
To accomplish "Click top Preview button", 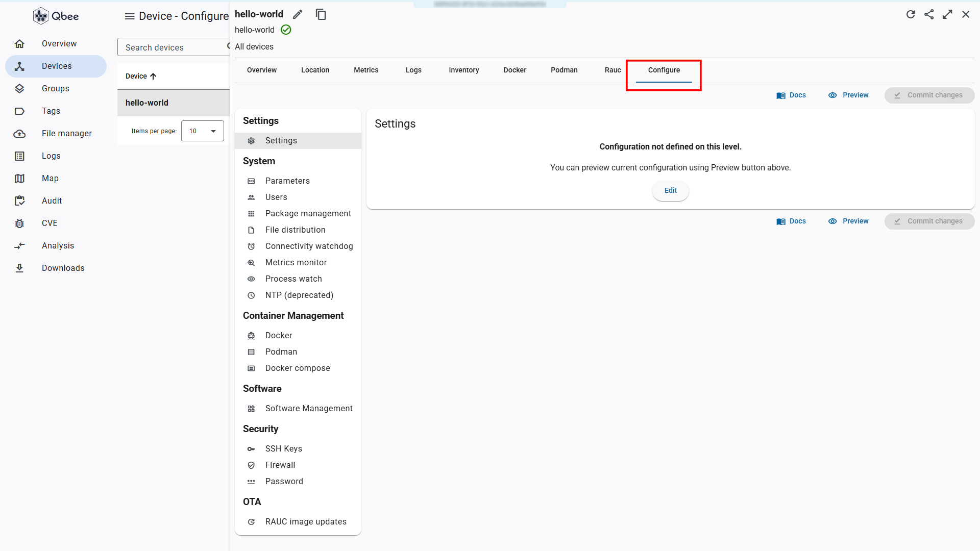I will coord(848,95).
